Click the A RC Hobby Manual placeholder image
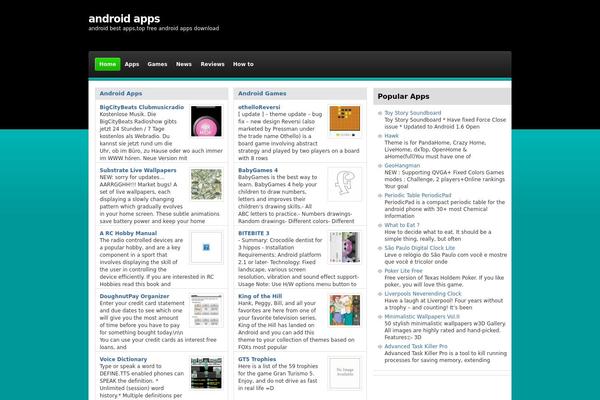The height and width of the screenshot is (400, 600). tap(206, 247)
